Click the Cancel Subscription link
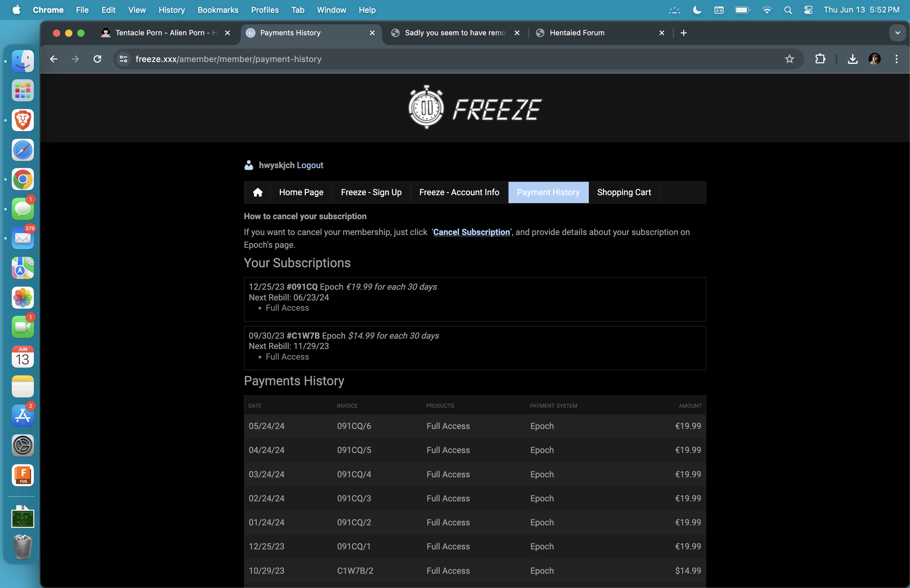910x588 pixels. 471,232
